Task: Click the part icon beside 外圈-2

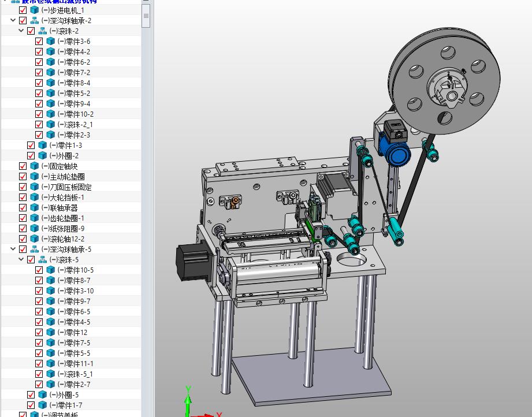Action: (x=42, y=156)
